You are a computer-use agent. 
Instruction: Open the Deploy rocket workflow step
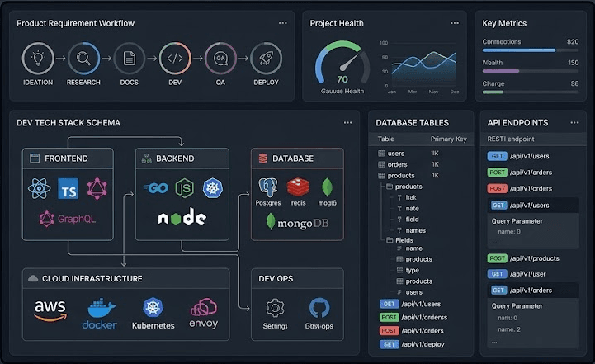[x=266, y=59]
